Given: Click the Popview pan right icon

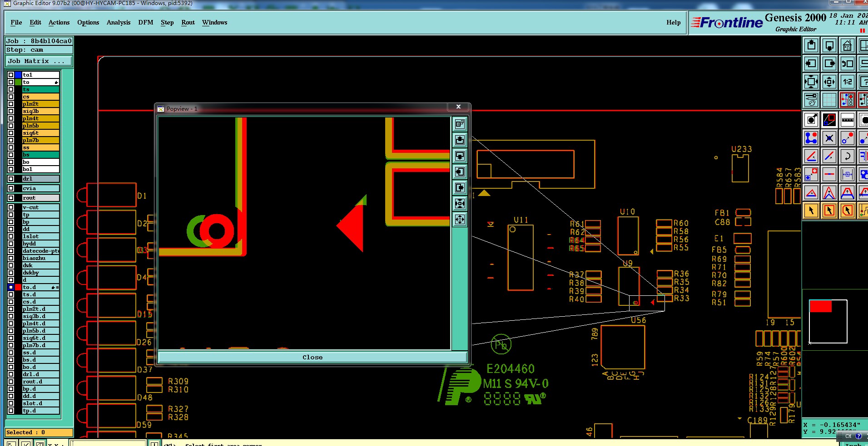Looking at the screenshot, I should click(460, 187).
